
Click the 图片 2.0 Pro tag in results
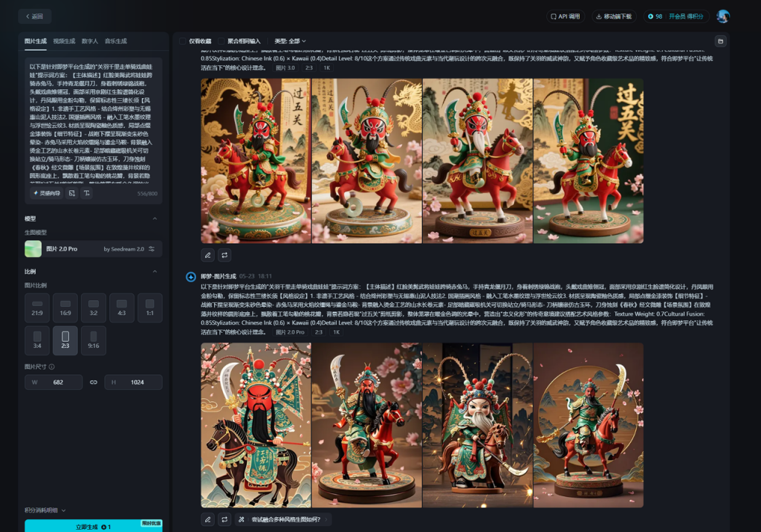click(x=290, y=332)
